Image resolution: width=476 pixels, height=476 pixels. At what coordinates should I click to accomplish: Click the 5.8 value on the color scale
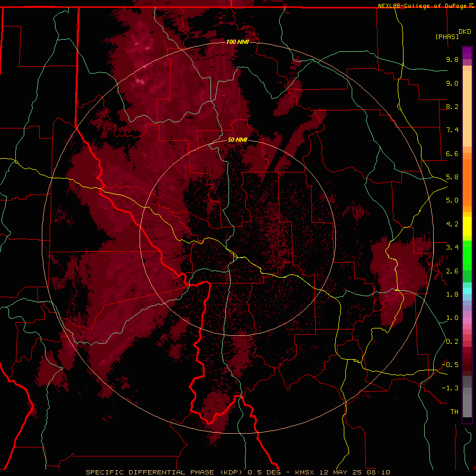452,177
